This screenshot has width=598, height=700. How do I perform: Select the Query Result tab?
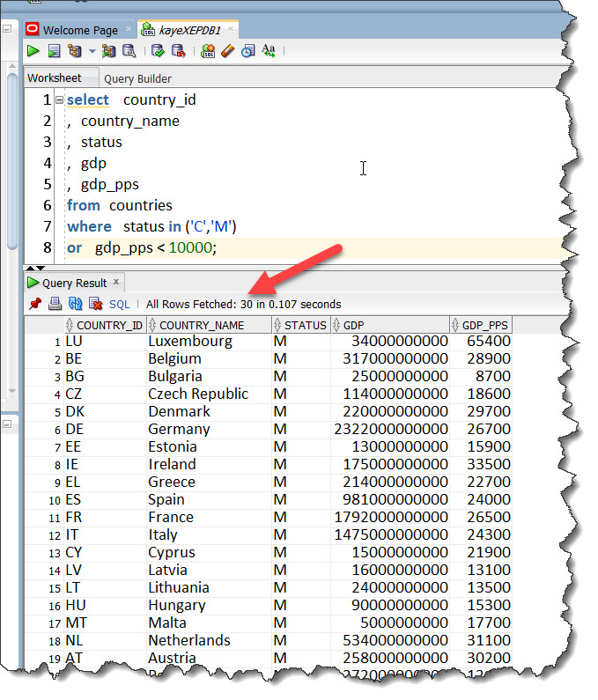click(x=74, y=283)
